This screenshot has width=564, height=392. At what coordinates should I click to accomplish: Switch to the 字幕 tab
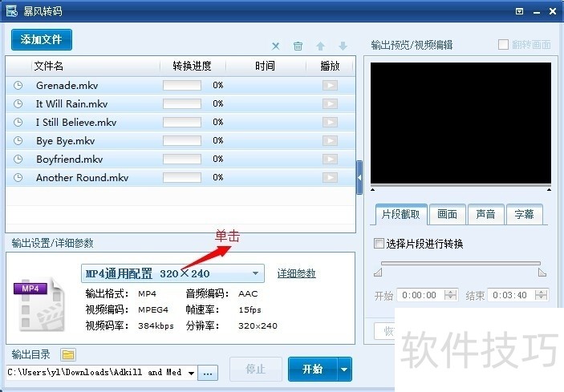tap(524, 215)
